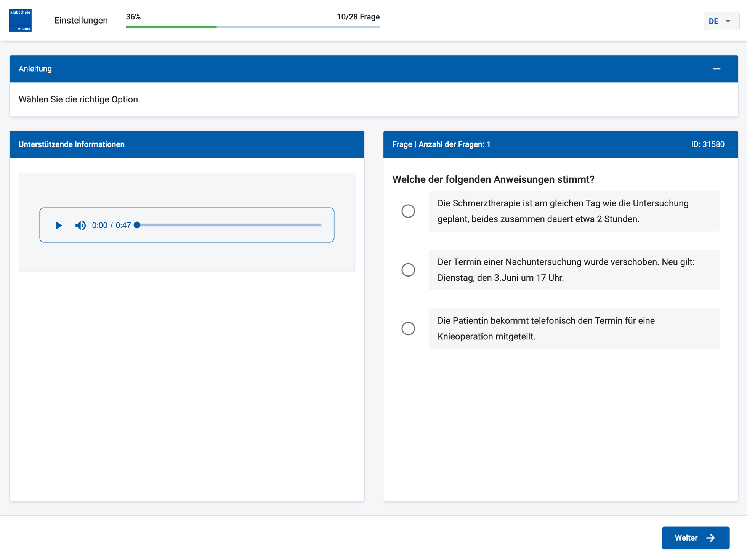Image resolution: width=747 pixels, height=560 pixels.
Task: Click the Klubschule Migros logo
Action: tap(20, 20)
